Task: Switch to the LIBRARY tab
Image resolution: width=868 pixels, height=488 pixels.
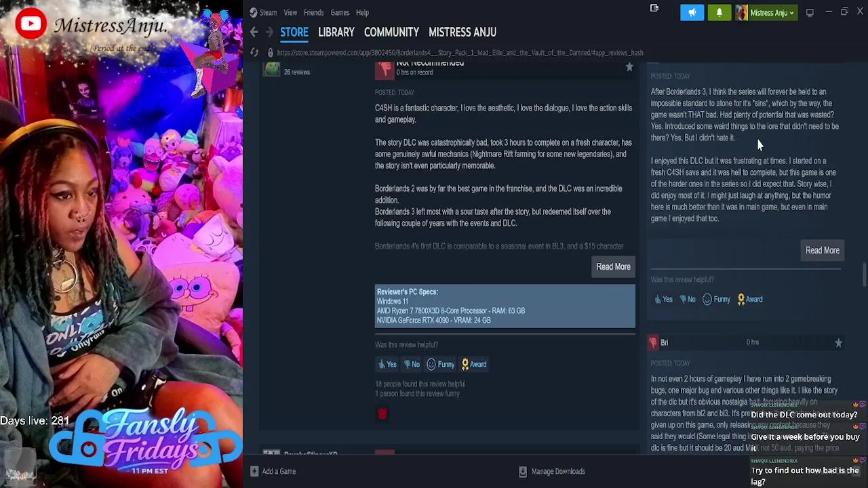Action: coord(336,32)
